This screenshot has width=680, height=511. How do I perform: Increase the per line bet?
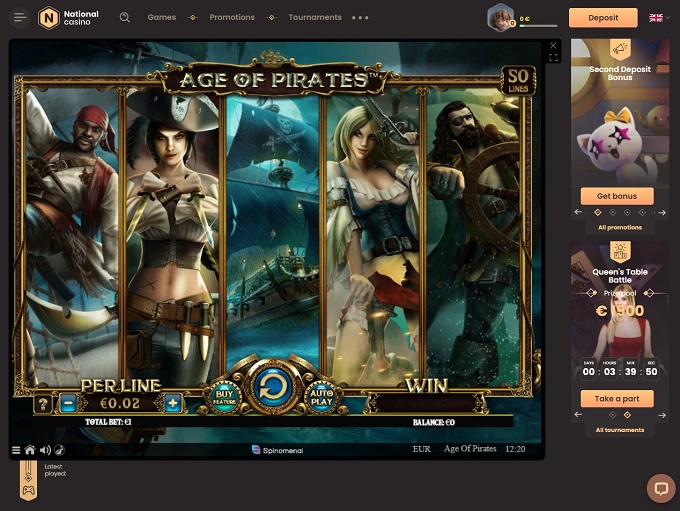(x=173, y=404)
